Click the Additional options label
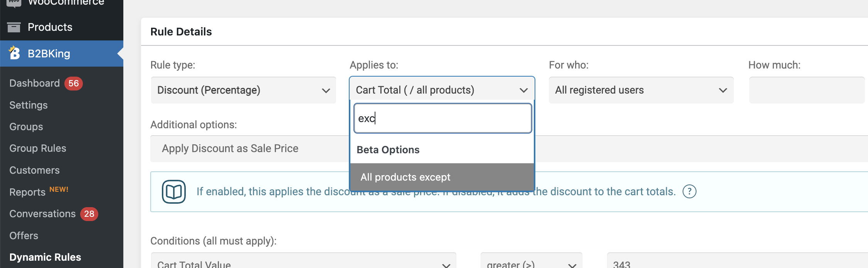 [193, 125]
